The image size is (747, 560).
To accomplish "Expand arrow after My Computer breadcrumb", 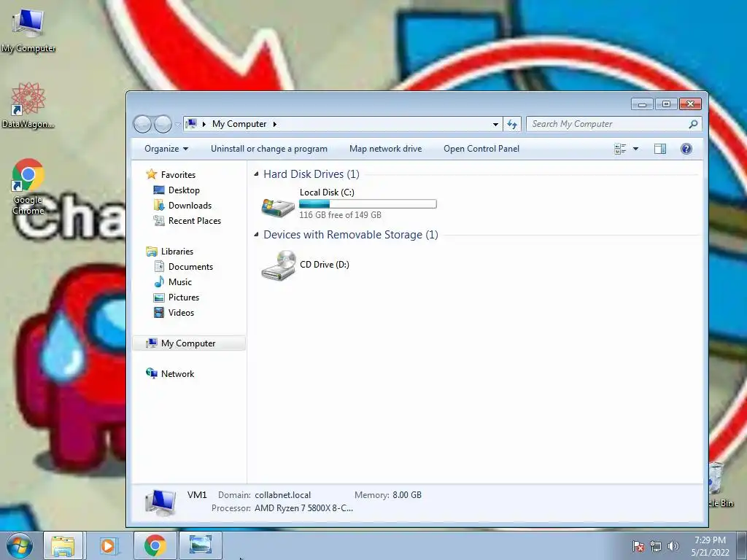I will tap(275, 124).
